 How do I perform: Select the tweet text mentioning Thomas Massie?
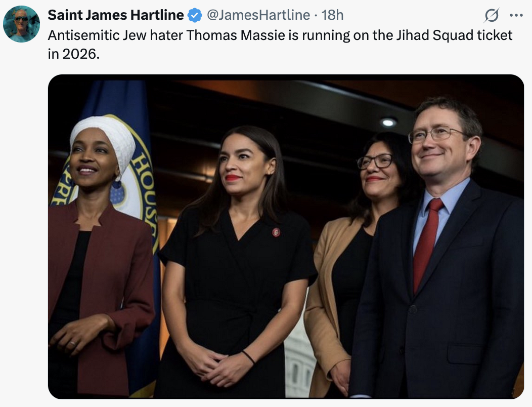pos(280,45)
